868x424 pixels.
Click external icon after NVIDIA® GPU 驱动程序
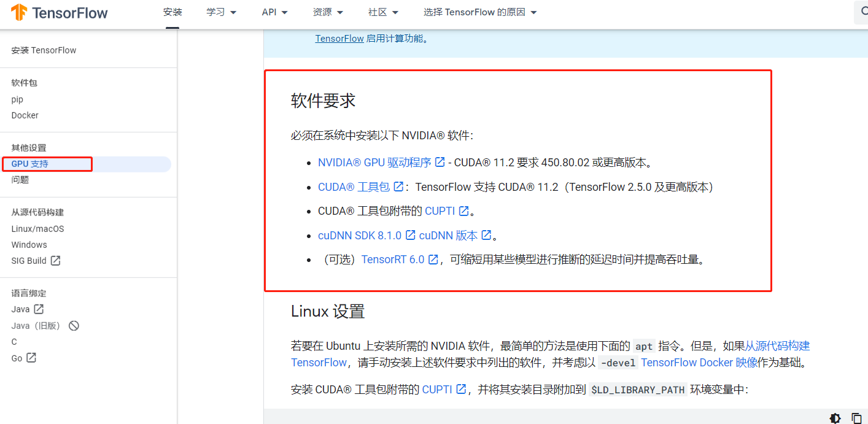440,163
